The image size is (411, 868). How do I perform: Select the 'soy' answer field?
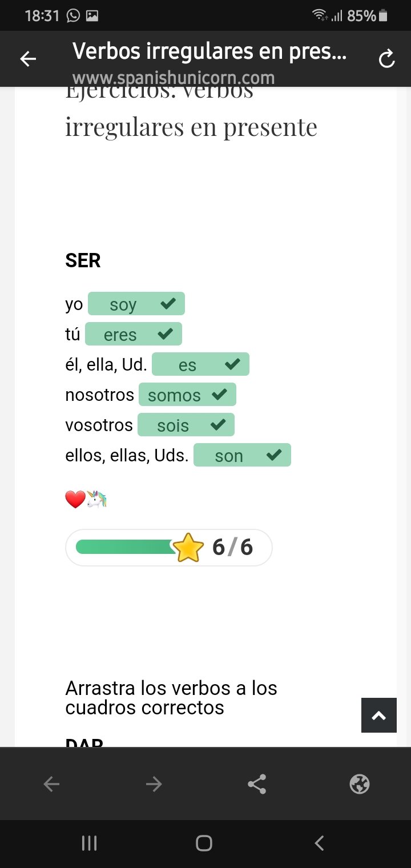[136, 304]
